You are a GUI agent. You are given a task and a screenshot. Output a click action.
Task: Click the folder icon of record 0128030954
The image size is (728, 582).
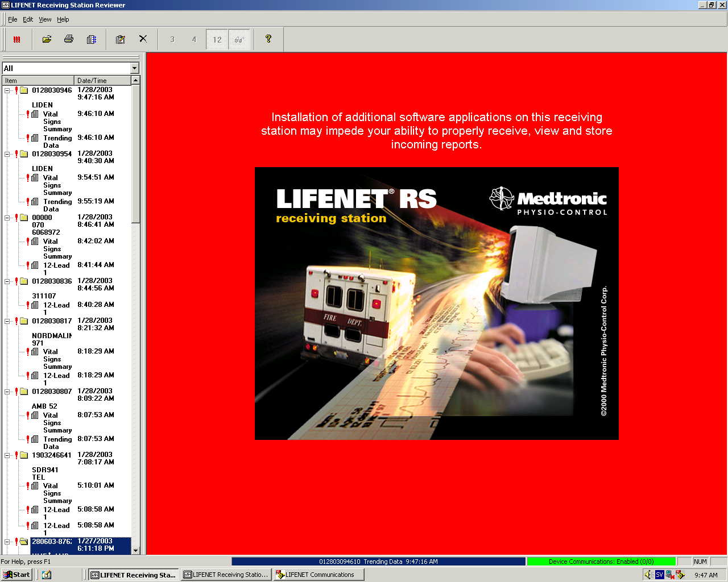24,154
